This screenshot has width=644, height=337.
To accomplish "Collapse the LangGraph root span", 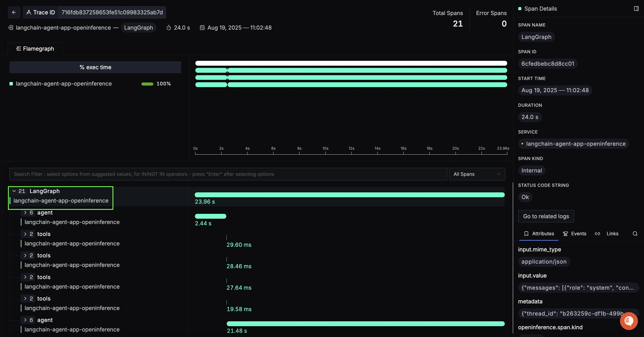I will pyautogui.click(x=14, y=191).
